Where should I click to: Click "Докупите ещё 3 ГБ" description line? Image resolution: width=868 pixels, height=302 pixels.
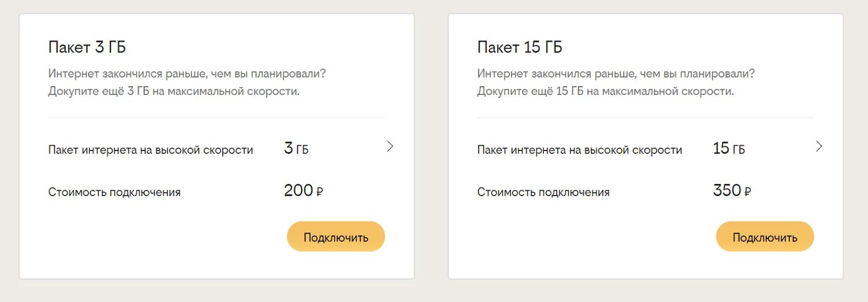coord(174,91)
